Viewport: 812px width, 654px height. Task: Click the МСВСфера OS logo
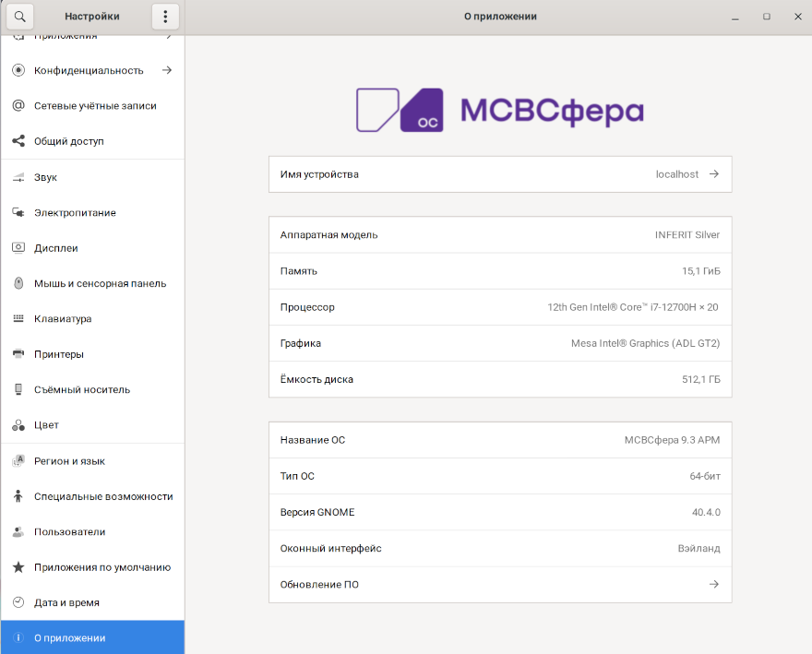(x=500, y=111)
